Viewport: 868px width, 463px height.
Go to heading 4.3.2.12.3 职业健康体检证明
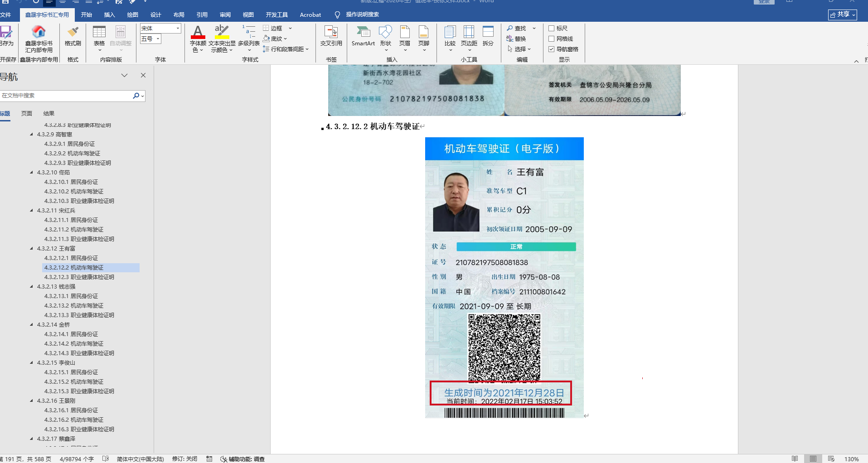pos(79,277)
